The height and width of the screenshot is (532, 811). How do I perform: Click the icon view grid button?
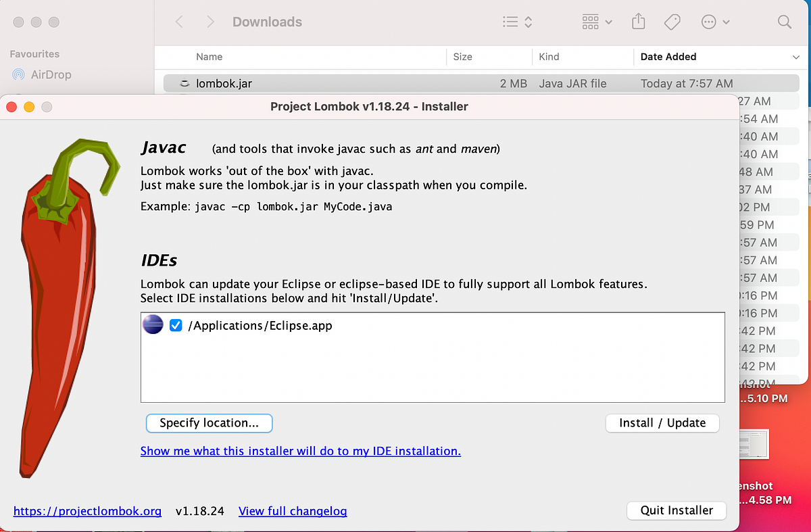[591, 22]
